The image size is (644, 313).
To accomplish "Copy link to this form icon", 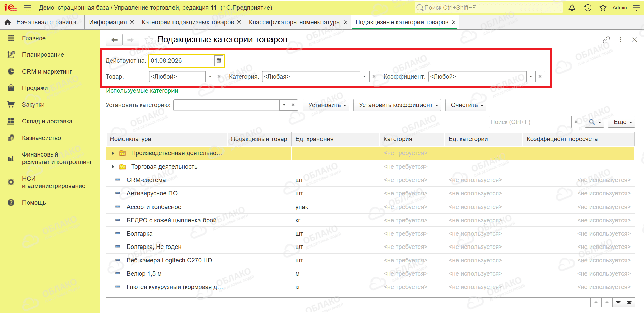I will pos(606,40).
